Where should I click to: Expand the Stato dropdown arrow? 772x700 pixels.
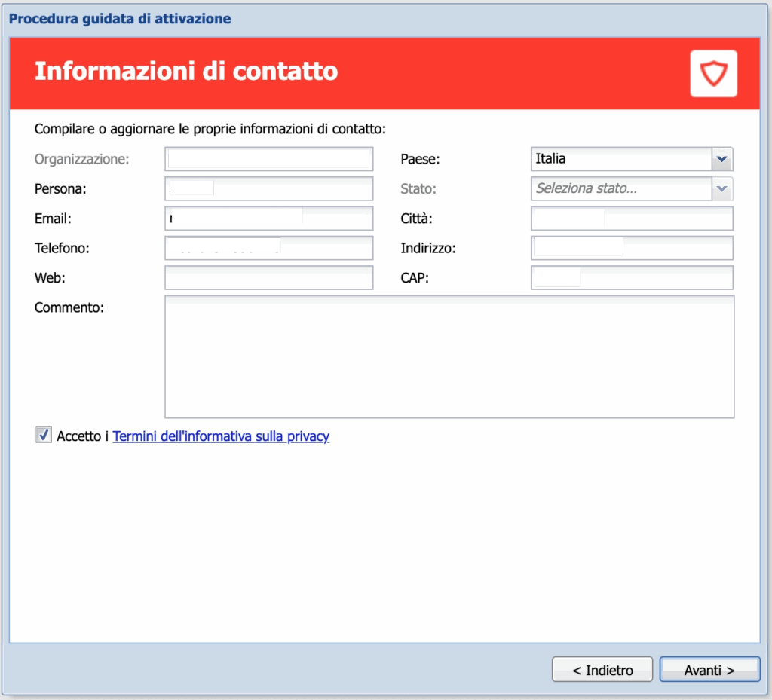pos(722,188)
